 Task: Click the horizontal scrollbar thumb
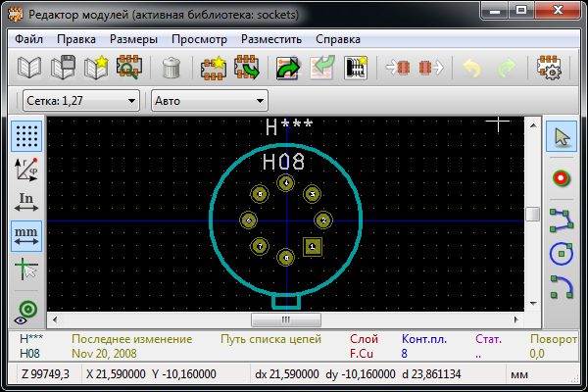[286, 320]
